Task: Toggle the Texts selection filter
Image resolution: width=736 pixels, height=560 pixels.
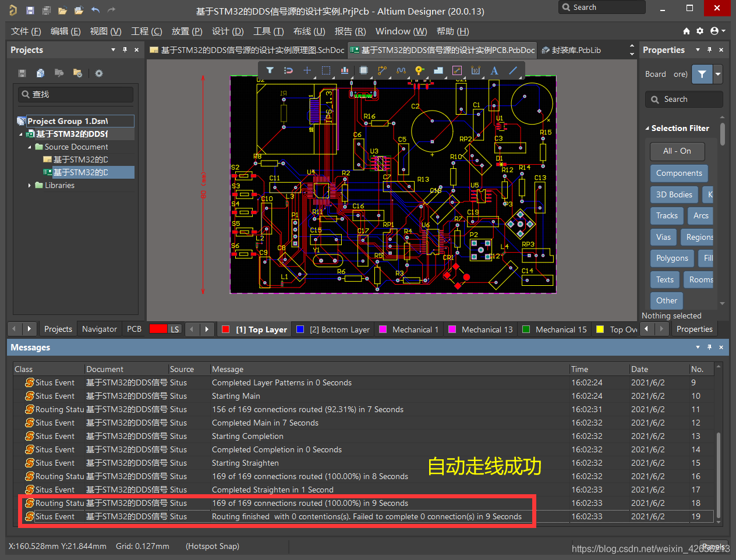Action: pos(664,279)
